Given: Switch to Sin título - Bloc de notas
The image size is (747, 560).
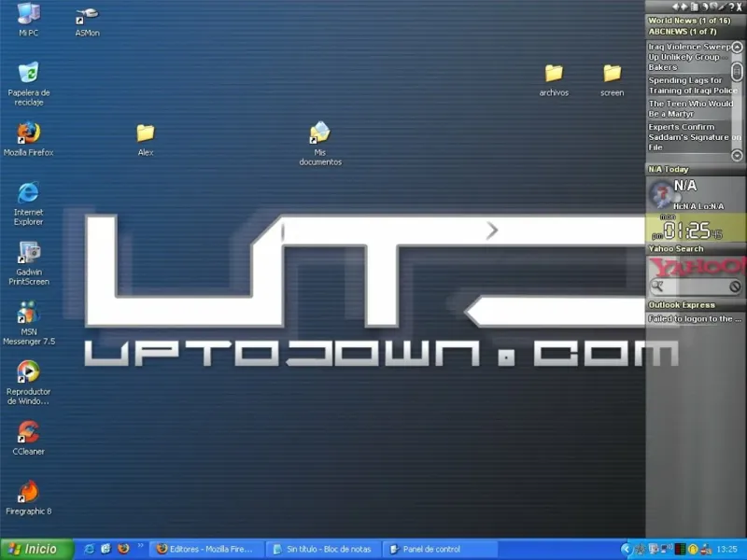Looking at the screenshot, I should [x=323, y=550].
